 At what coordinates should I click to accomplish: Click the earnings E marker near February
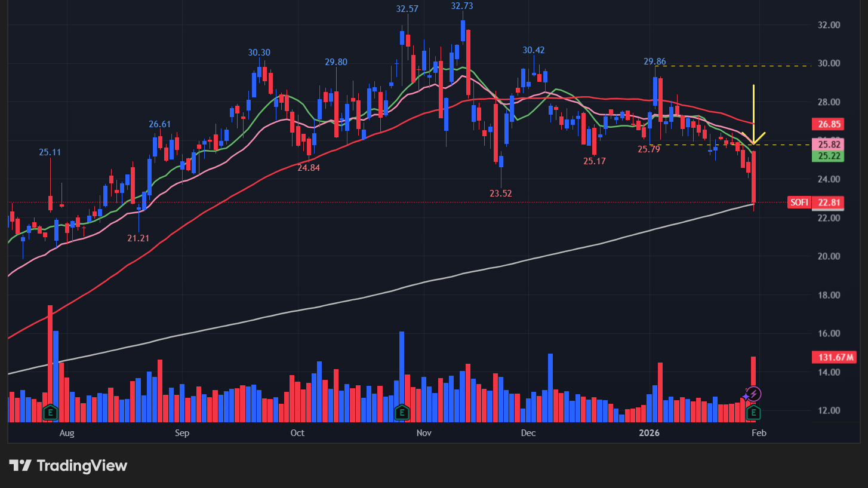click(753, 412)
